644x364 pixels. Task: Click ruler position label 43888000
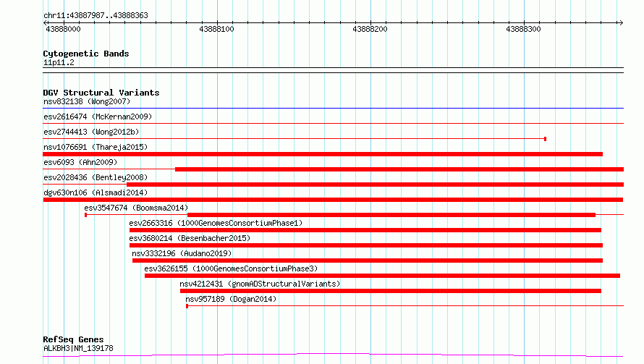click(x=63, y=29)
